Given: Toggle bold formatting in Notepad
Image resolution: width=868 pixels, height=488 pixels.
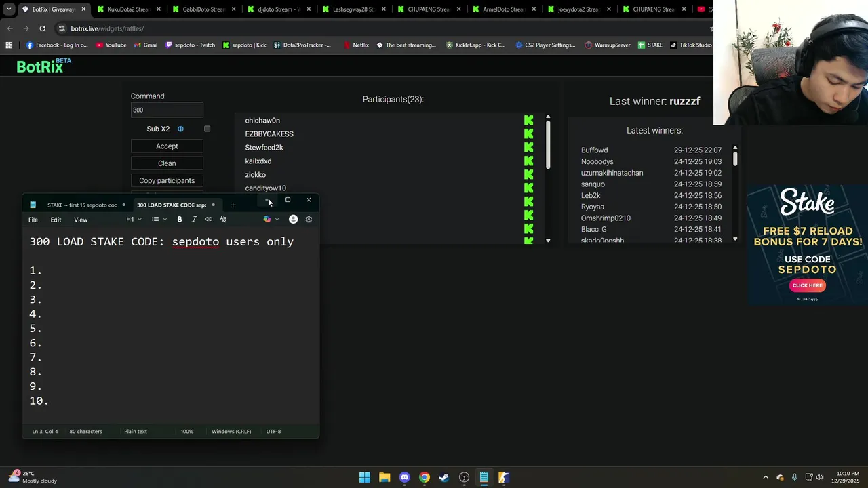Looking at the screenshot, I should (x=180, y=219).
